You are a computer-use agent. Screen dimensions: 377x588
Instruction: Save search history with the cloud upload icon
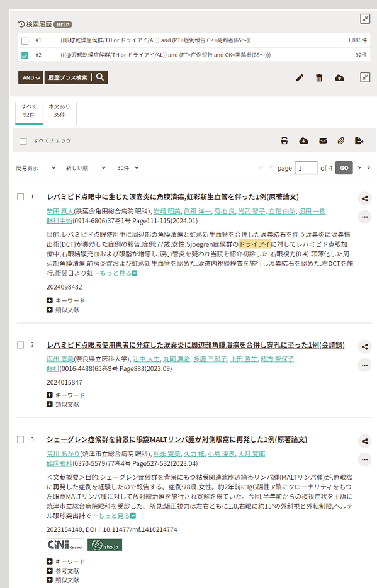point(339,78)
